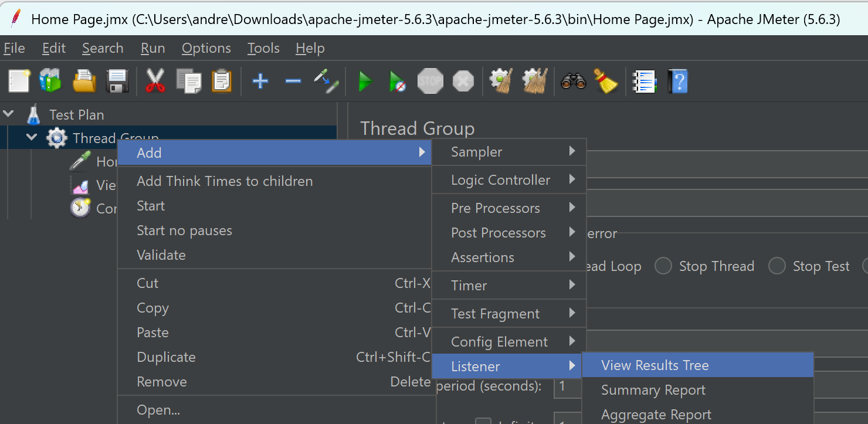Open the Help menu
Image resolution: width=868 pixels, height=424 pixels.
pyautogui.click(x=310, y=48)
